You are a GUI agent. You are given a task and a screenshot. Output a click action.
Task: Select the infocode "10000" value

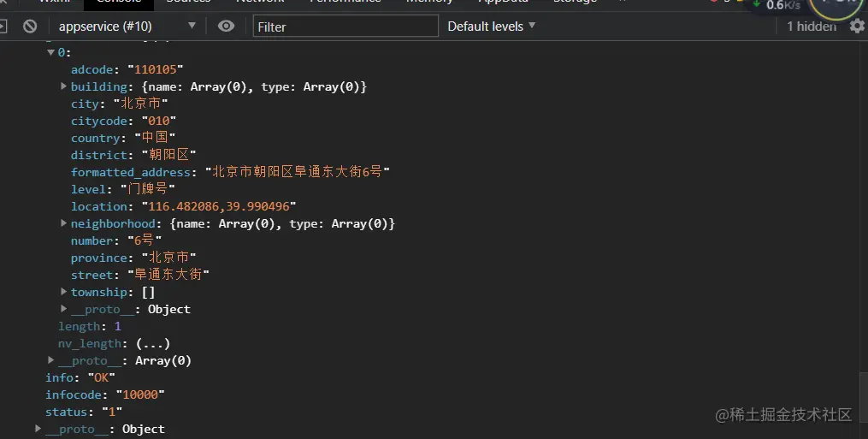pyautogui.click(x=140, y=395)
